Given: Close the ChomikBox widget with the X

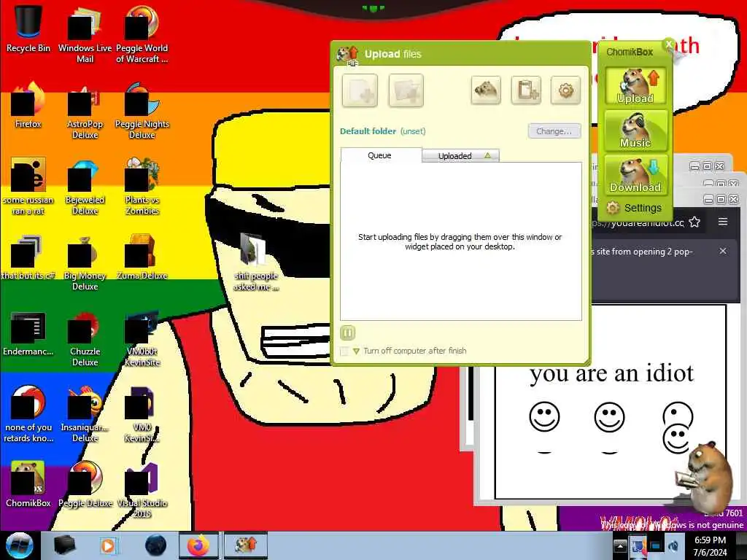Looking at the screenshot, I should tap(669, 44).
